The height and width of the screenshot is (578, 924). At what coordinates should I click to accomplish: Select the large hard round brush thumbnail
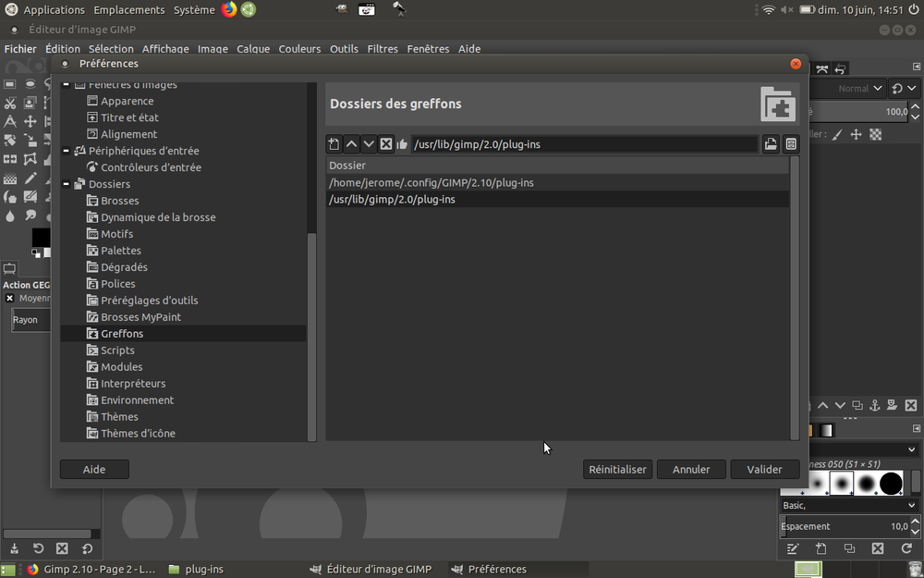pyautogui.click(x=891, y=483)
